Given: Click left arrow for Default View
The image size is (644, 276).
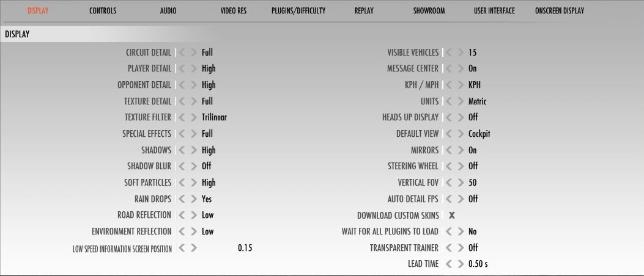Looking at the screenshot, I should (449, 134).
